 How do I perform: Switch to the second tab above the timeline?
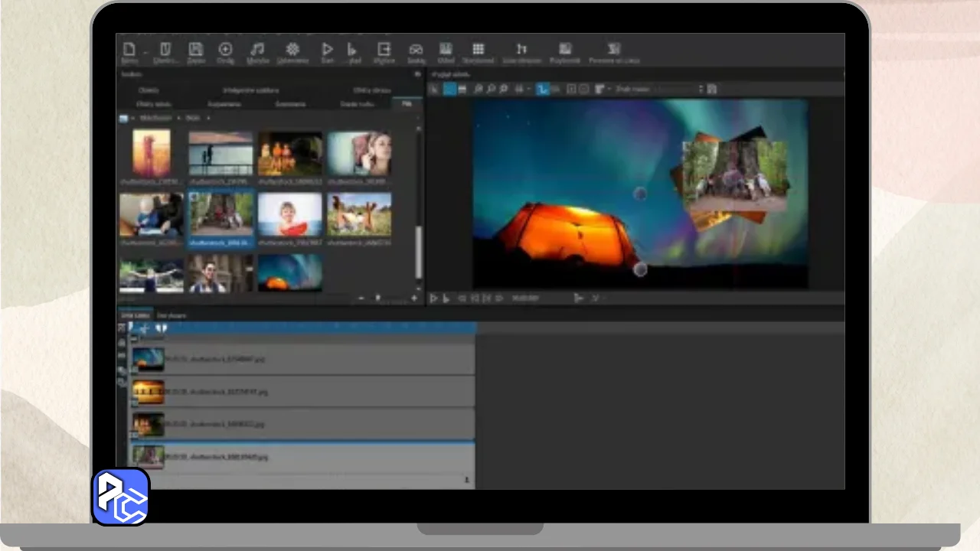[171, 315]
